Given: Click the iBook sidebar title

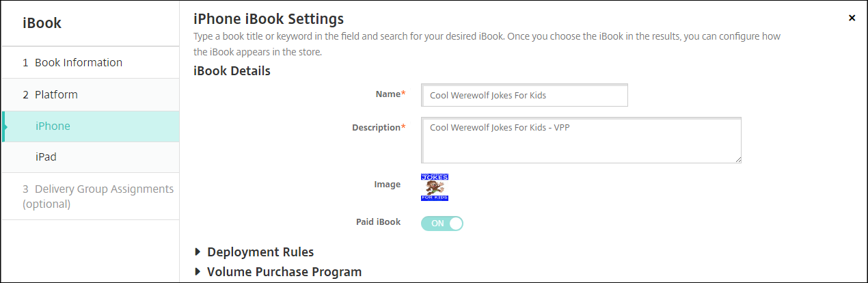Looking at the screenshot, I should coord(42,23).
